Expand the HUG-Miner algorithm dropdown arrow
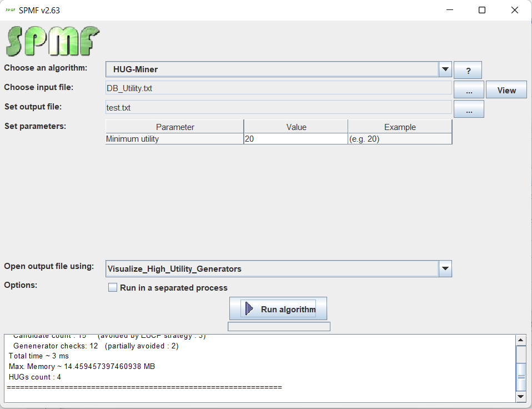 point(445,69)
